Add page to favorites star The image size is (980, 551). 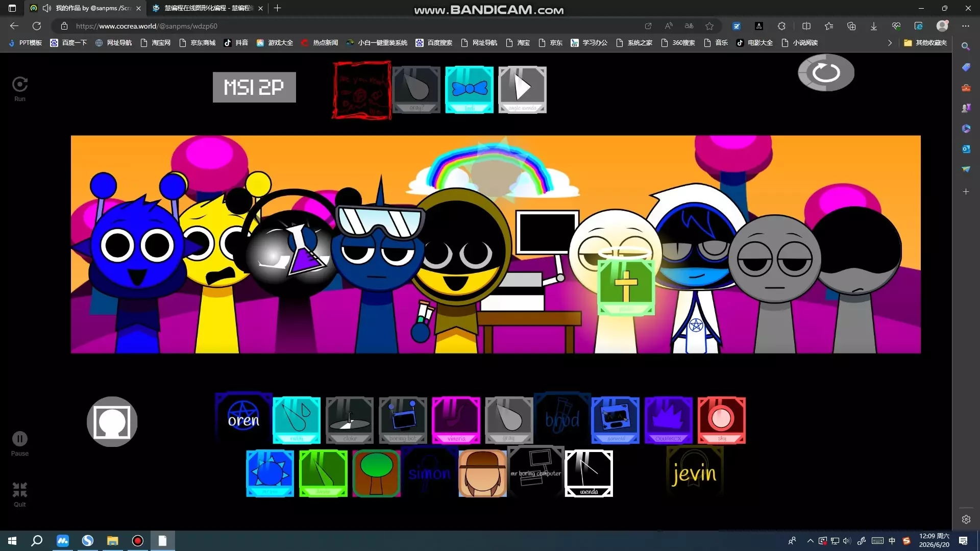click(x=709, y=26)
